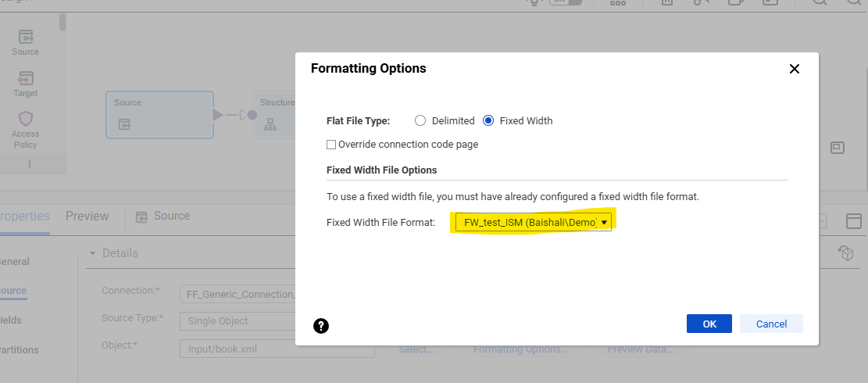
Task: Open help via the question mark icon
Action: click(321, 326)
